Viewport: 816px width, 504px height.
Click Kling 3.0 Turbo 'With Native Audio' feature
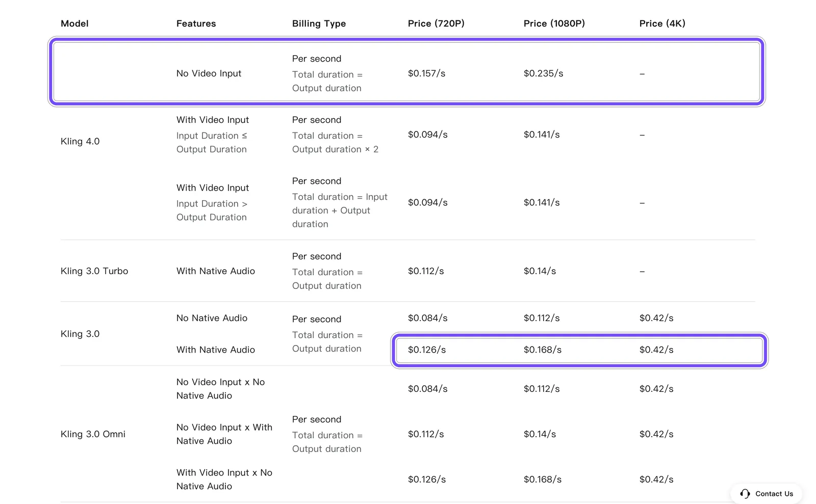tap(216, 271)
